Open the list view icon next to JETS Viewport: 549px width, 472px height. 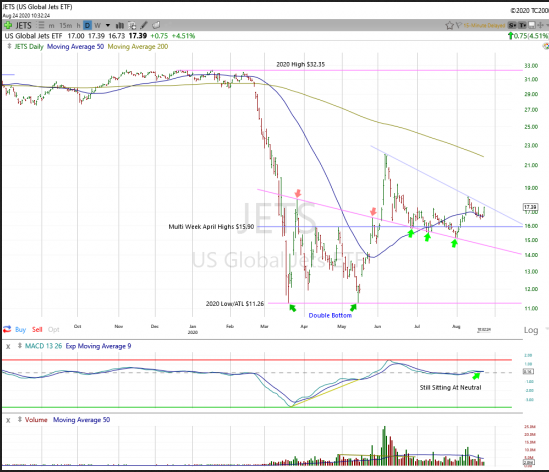coord(41,25)
